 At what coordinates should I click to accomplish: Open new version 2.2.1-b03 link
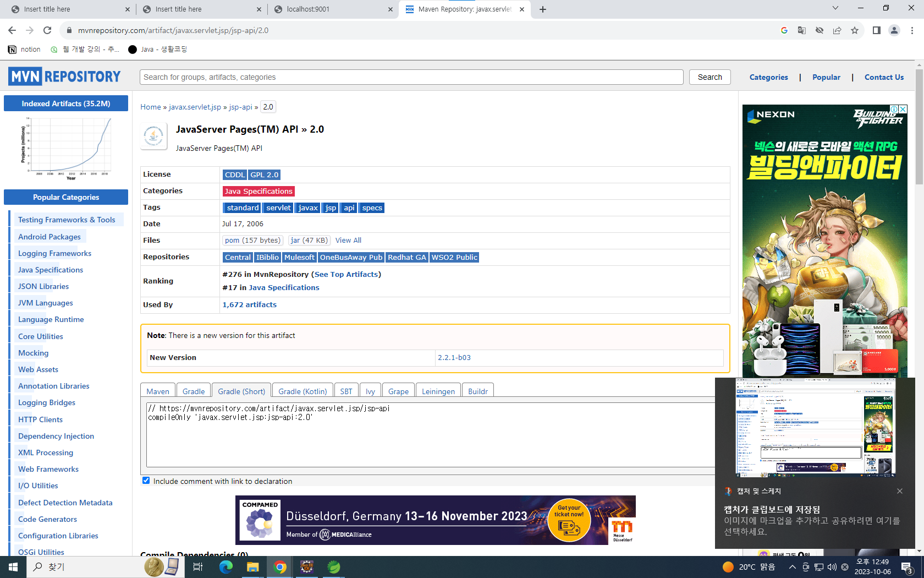[454, 357]
